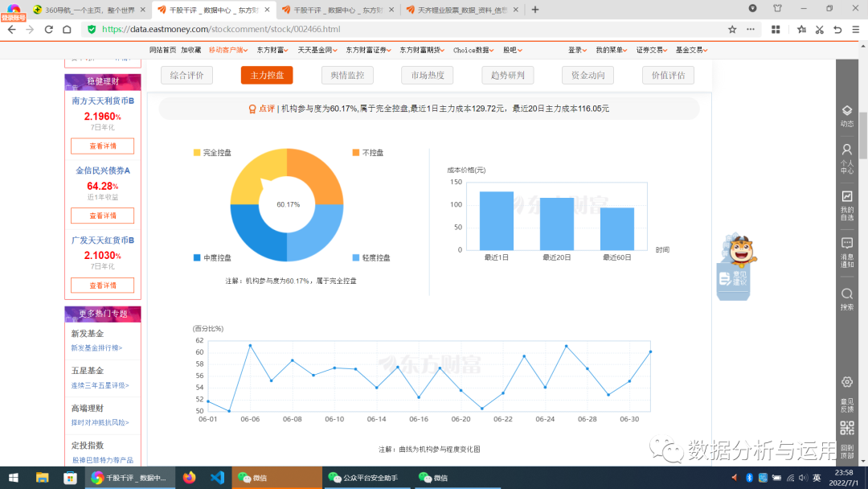Viewport: 868px width, 489px height.
Task: Bookmark this page with the star icon
Action: [x=732, y=29]
